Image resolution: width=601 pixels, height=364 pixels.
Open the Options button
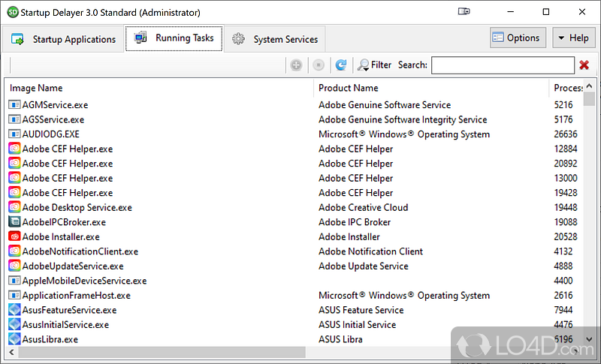[516, 38]
